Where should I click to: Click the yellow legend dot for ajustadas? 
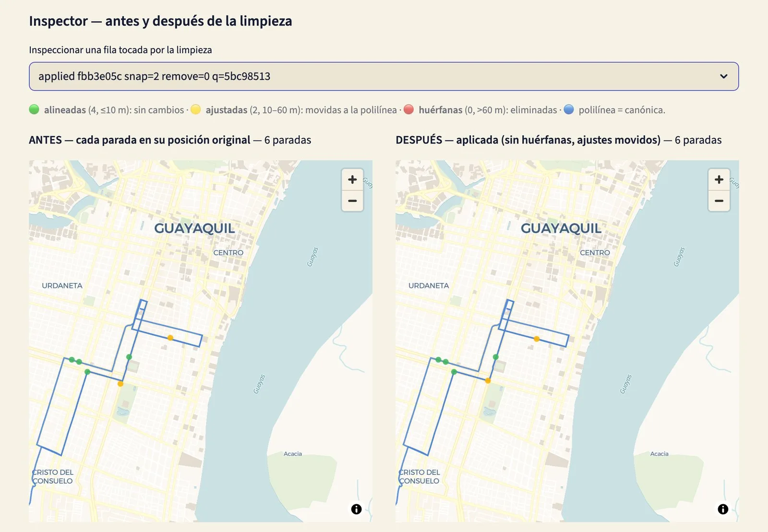point(195,109)
